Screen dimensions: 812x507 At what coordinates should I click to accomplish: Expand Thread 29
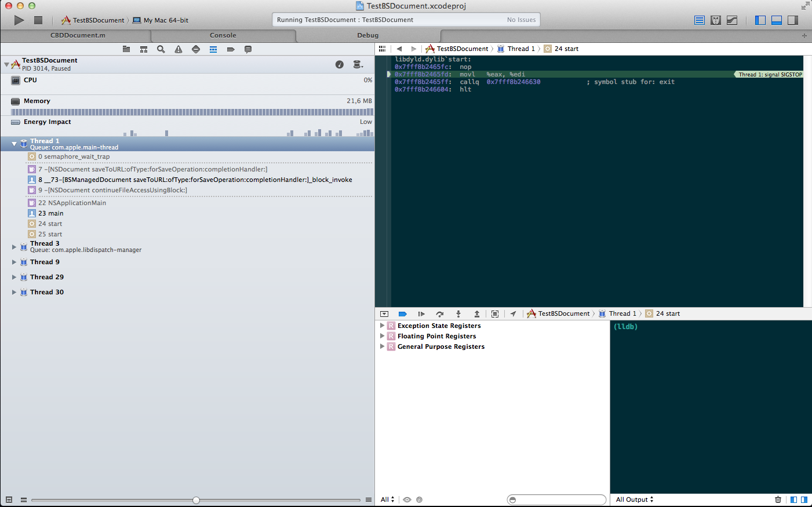click(14, 277)
